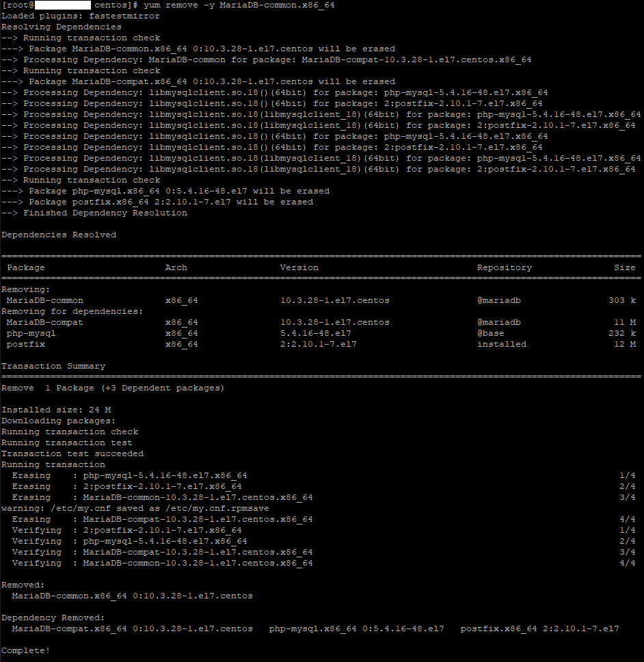Click the 'Verifying : php-mysql-5.4.16-48.el7.x86_64' line
644x662 pixels.
[x=130, y=542]
